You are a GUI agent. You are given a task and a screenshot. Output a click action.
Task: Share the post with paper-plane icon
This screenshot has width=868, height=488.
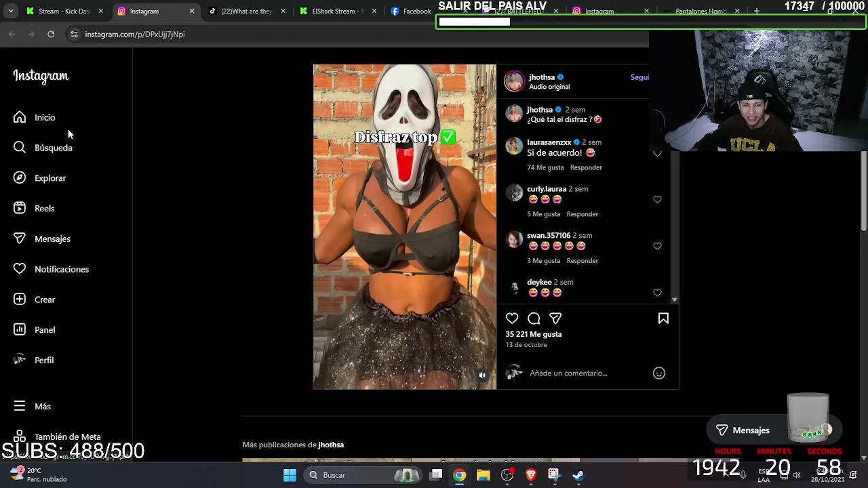pos(555,319)
